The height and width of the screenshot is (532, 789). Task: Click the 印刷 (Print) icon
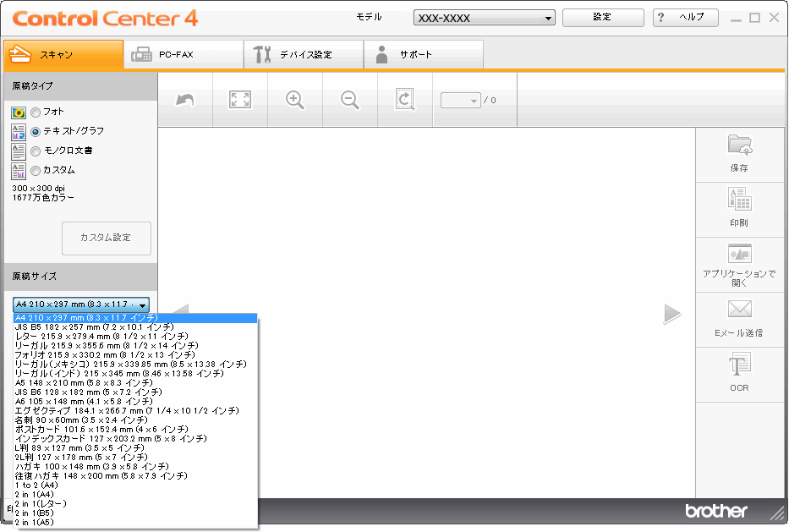click(739, 199)
